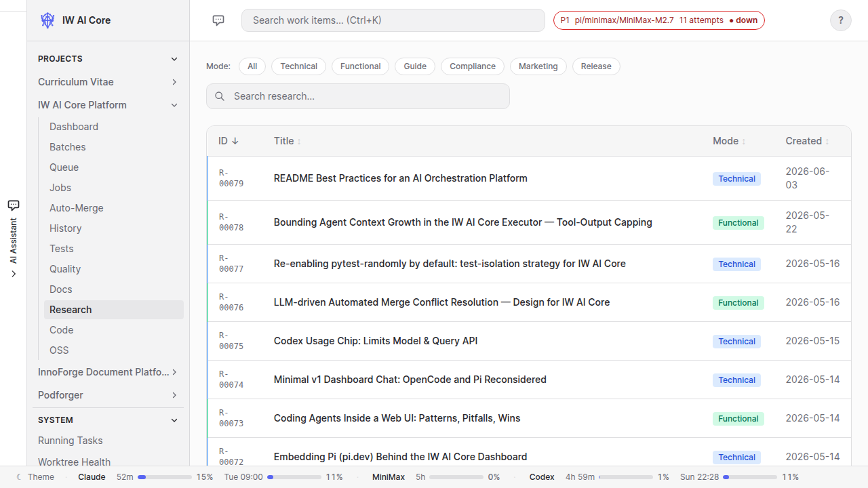Filter by Compliance mode chip
This screenshot has width=868, height=488.
473,66
